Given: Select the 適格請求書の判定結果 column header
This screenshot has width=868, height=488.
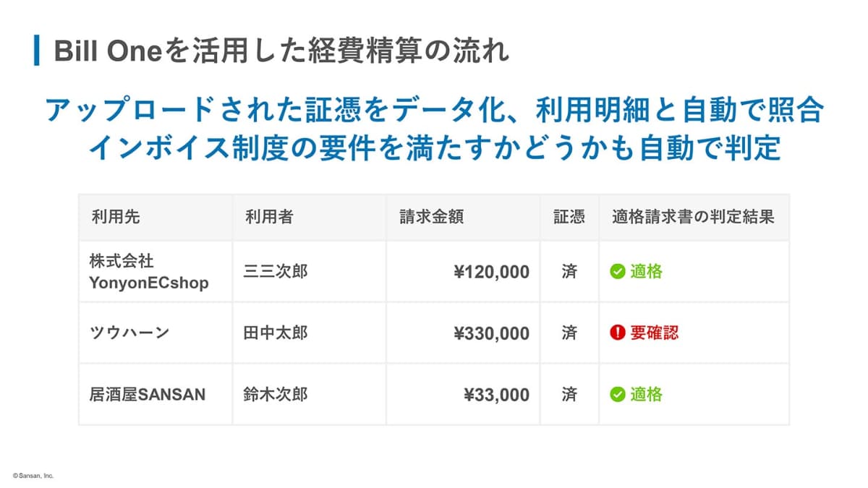Looking at the screenshot, I should 693,217.
